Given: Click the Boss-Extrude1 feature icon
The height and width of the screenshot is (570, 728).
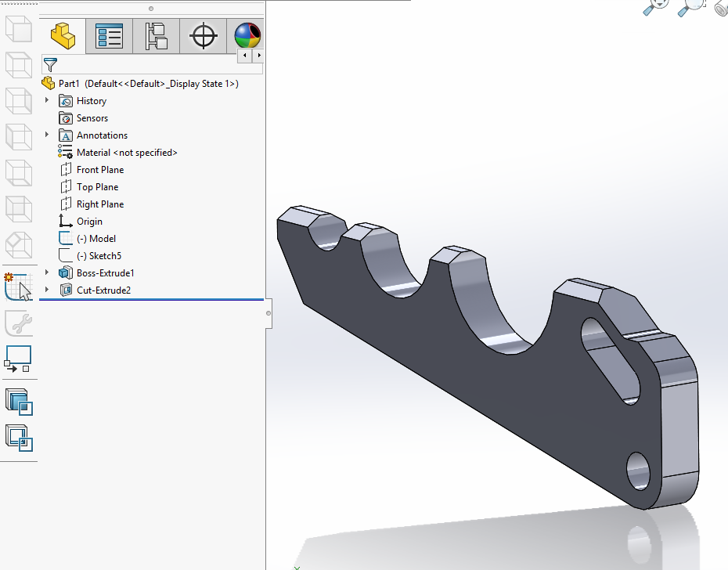Looking at the screenshot, I should (x=66, y=272).
